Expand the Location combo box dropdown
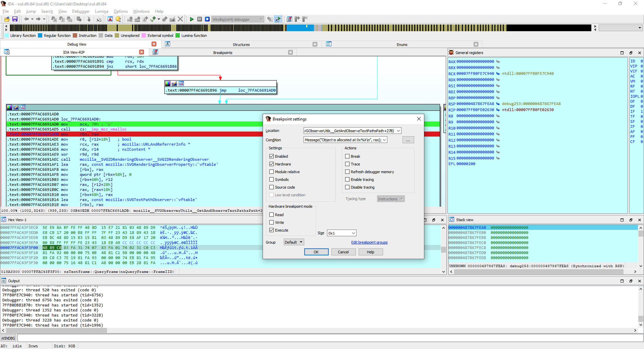Screen dimensions: 644x349 point(398,131)
